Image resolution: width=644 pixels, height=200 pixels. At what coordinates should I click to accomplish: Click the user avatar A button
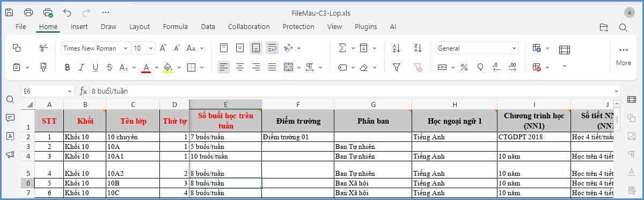click(x=629, y=12)
